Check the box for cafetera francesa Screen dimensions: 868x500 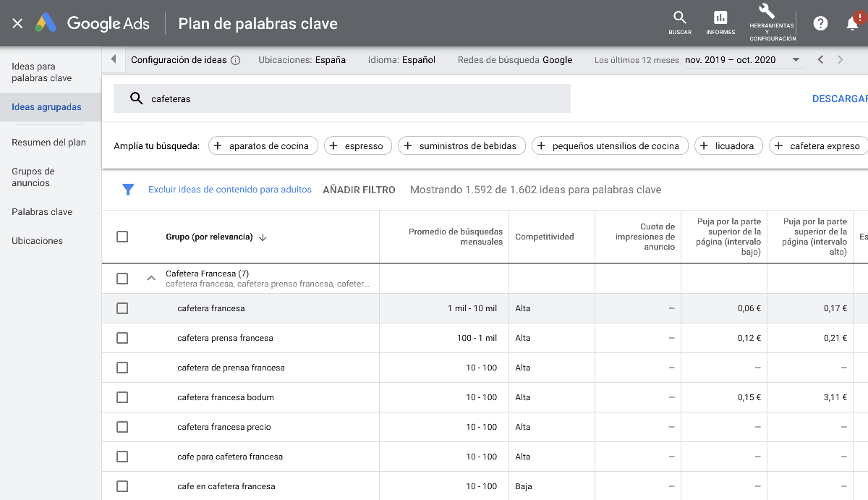tap(122, 308)
